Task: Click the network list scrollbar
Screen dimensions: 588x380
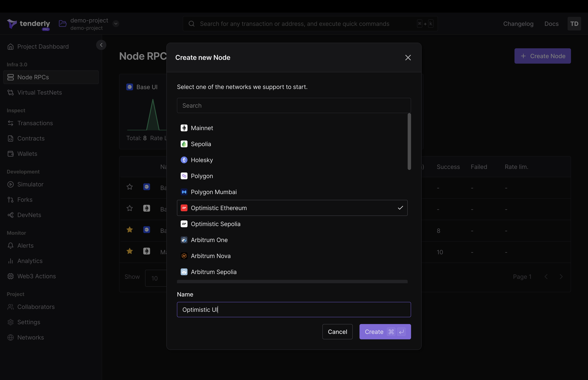Action: [409, 142]
